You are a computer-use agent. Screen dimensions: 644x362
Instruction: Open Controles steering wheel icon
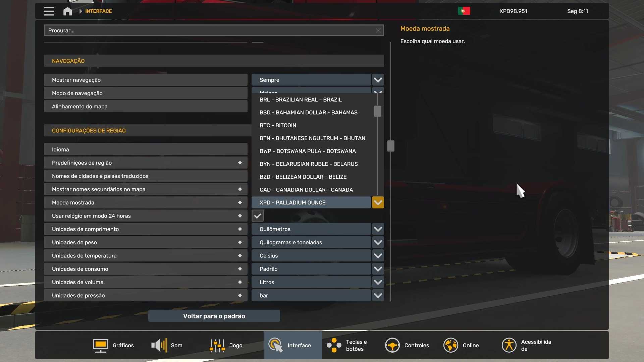click(x=392, y=345)
